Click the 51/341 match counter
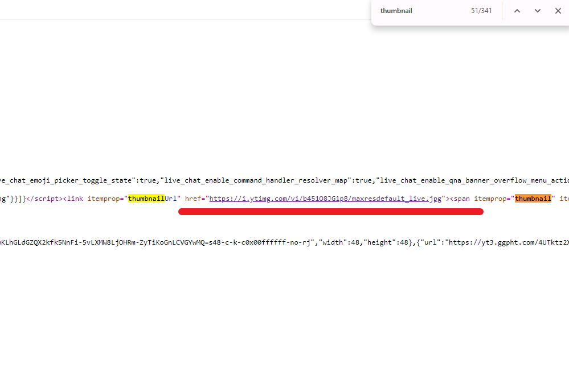Screen dimensions: 569x392 coord(481,11)
